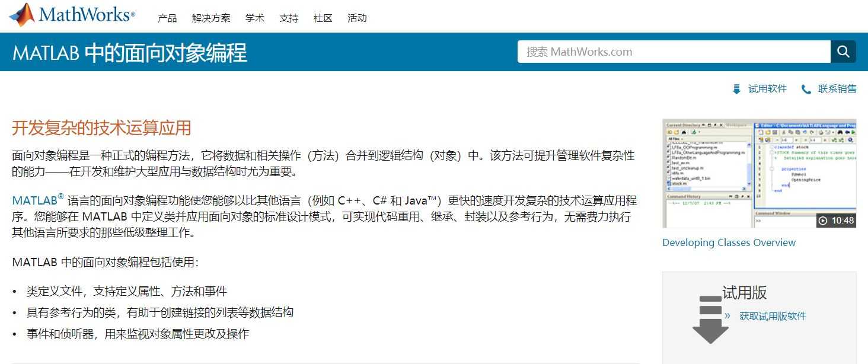
Task: Click the download icon beside 试用软件
Action: 736,90
